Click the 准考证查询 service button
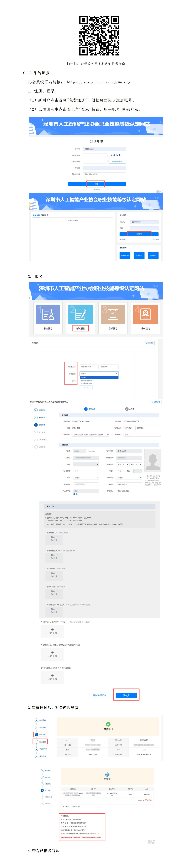 (125, 256)
